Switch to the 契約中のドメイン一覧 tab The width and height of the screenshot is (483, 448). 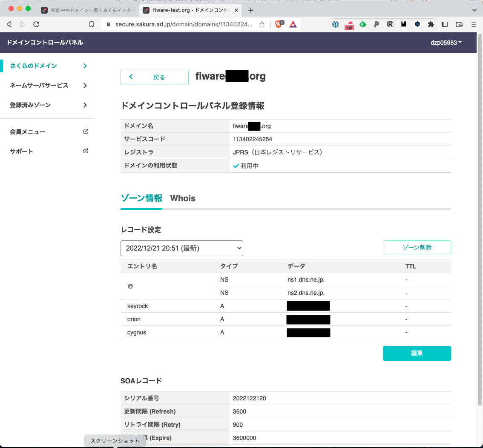[88, 10]
